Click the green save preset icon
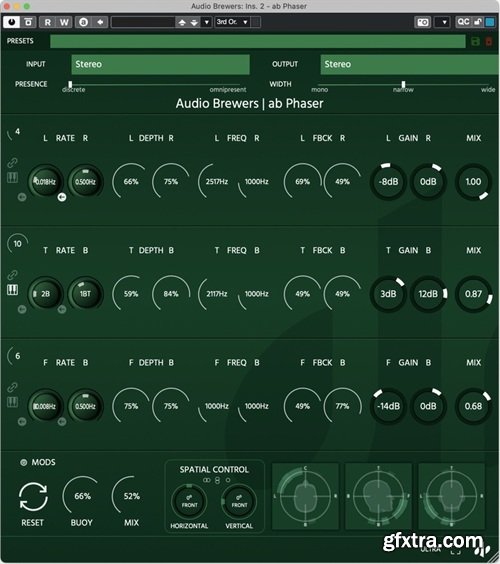Viewport: 500px width, 564px height. [476, 42]
